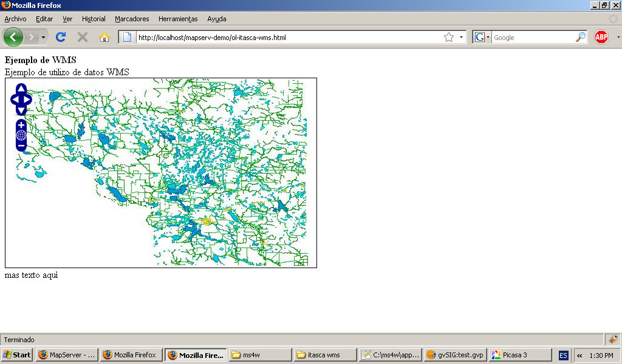The image size is (622, 364).
Task: Go to the Firefox home page
Action: point(104,38)
